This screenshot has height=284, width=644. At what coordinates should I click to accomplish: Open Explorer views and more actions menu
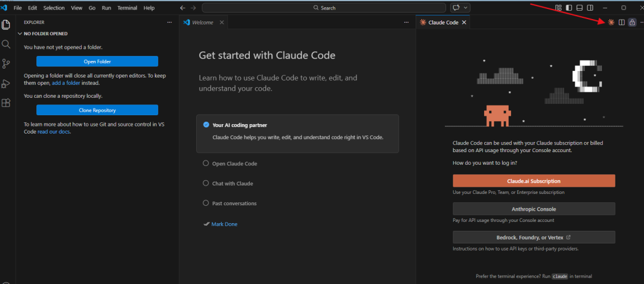(169, 22)
